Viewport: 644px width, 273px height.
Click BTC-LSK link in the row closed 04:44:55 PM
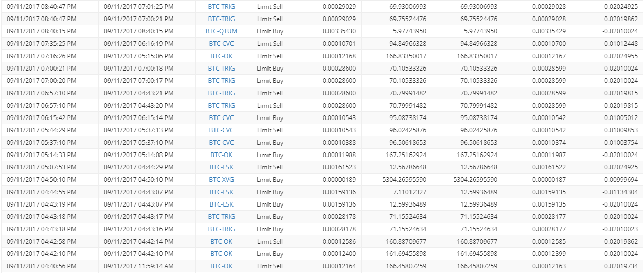tap(221, 192)
